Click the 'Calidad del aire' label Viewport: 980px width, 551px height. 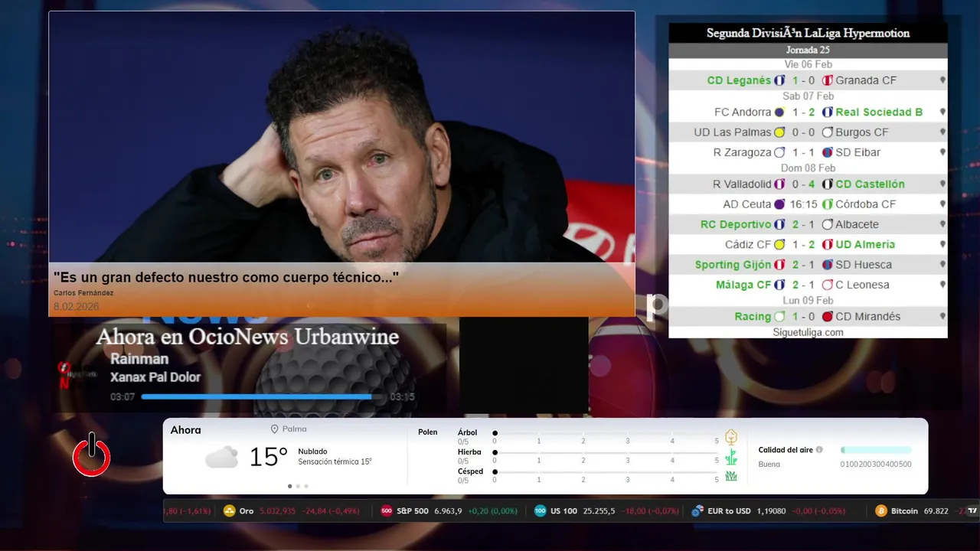coord(786,450)
